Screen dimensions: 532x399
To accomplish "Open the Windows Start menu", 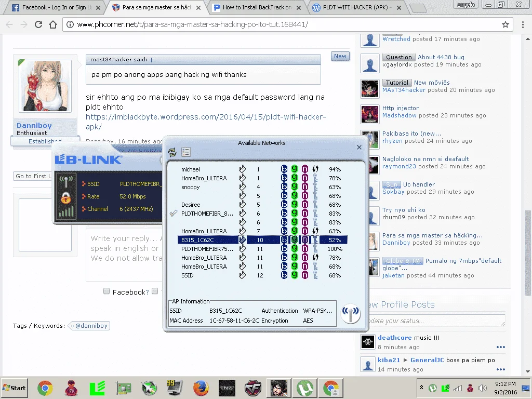I will pos(14,388).
